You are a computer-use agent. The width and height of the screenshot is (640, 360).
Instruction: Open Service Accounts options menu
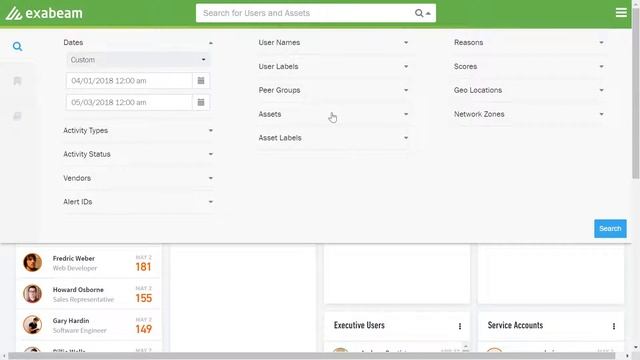pos(614,326)
